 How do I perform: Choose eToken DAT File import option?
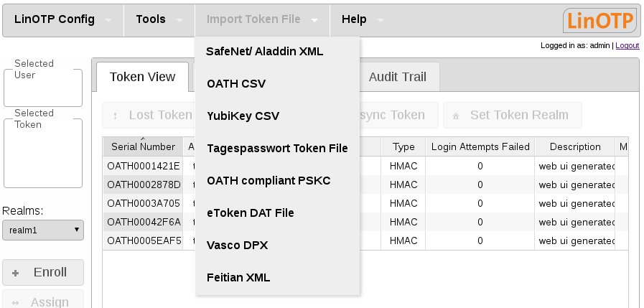(250, 213)
